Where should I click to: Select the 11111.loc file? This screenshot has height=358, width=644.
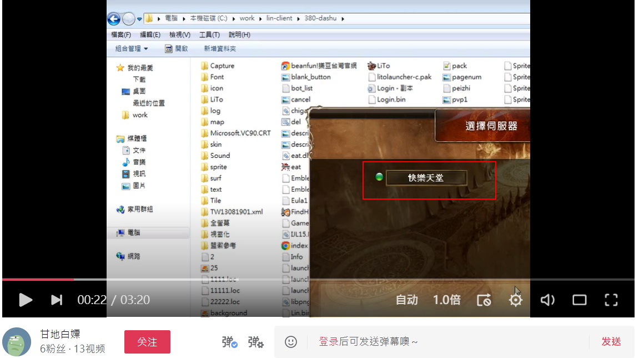pos(221,291)
